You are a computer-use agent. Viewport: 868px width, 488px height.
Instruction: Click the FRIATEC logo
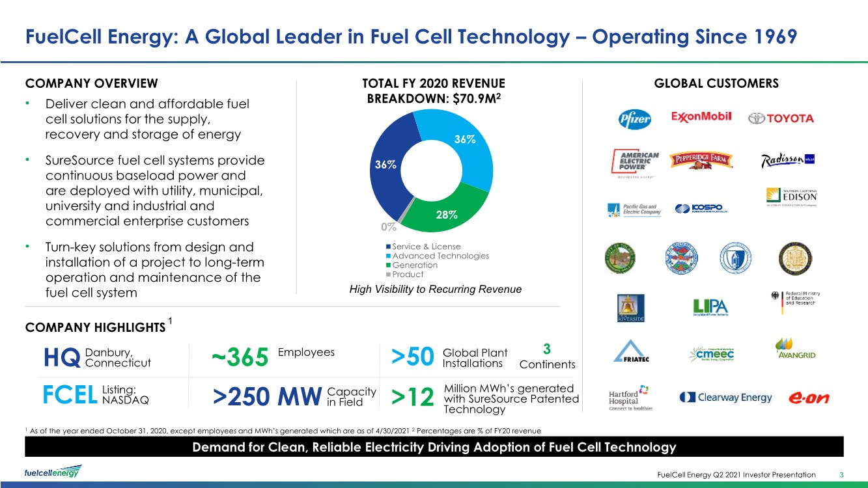(633, 351)
